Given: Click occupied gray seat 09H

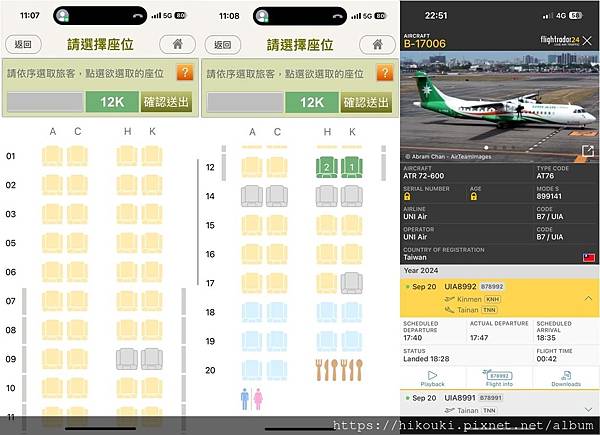Looking at the screenshot, I should (127, 359).
